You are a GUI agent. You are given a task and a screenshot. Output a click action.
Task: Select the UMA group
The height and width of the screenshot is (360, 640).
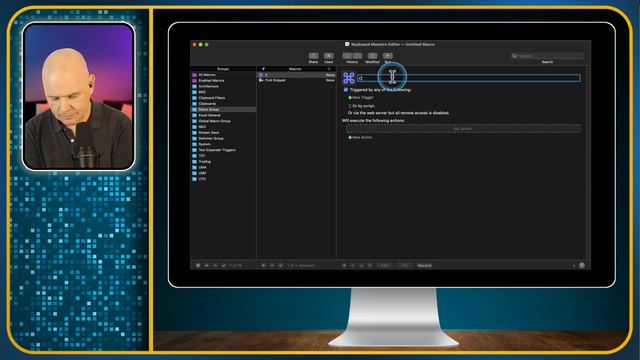(224, 167)
